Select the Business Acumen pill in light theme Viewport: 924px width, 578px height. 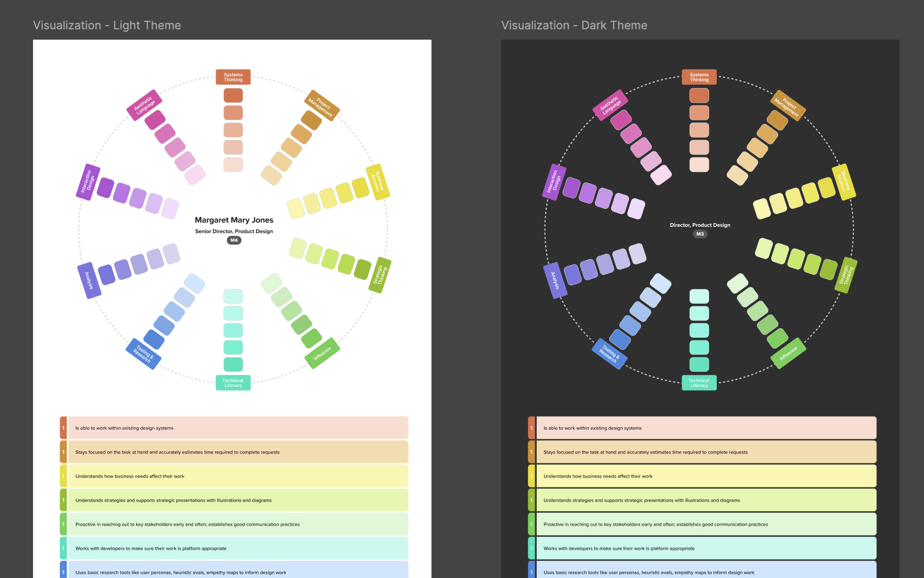(x=377, y=182)
